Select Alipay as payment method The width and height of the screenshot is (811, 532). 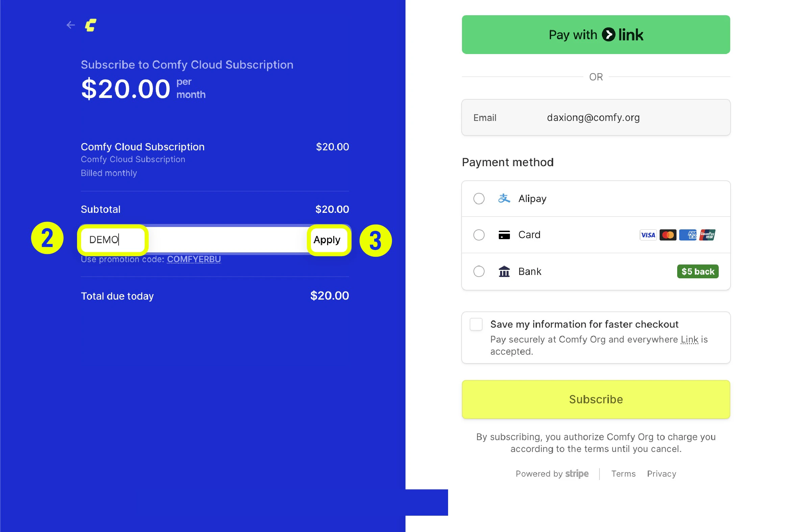(478, 199)
